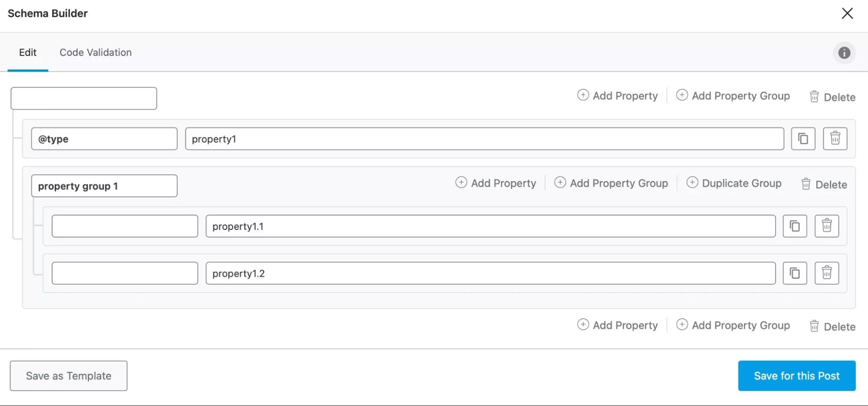Screen dimensions: 868x406
Task: Delete the property1 row using trash icon
Action: [x=835, y=138]
